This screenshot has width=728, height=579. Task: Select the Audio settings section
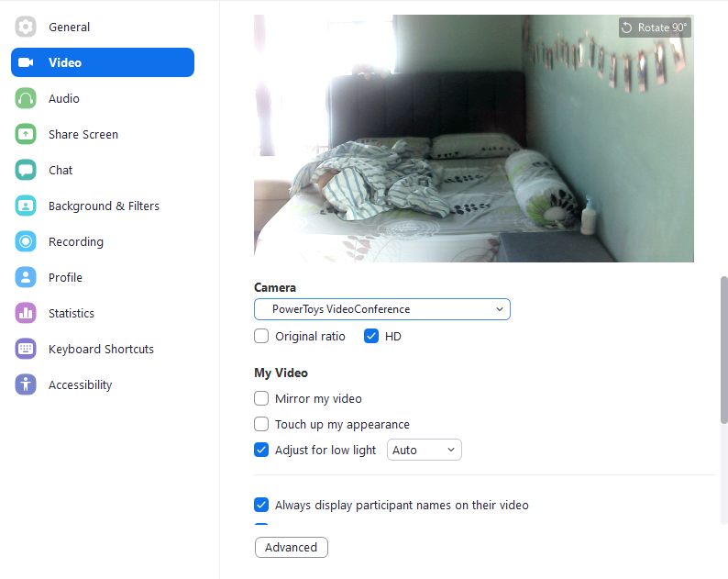pos(64,98)
